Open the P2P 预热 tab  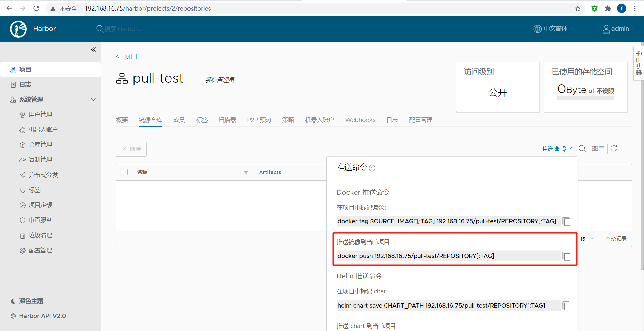tap(259, 120)
